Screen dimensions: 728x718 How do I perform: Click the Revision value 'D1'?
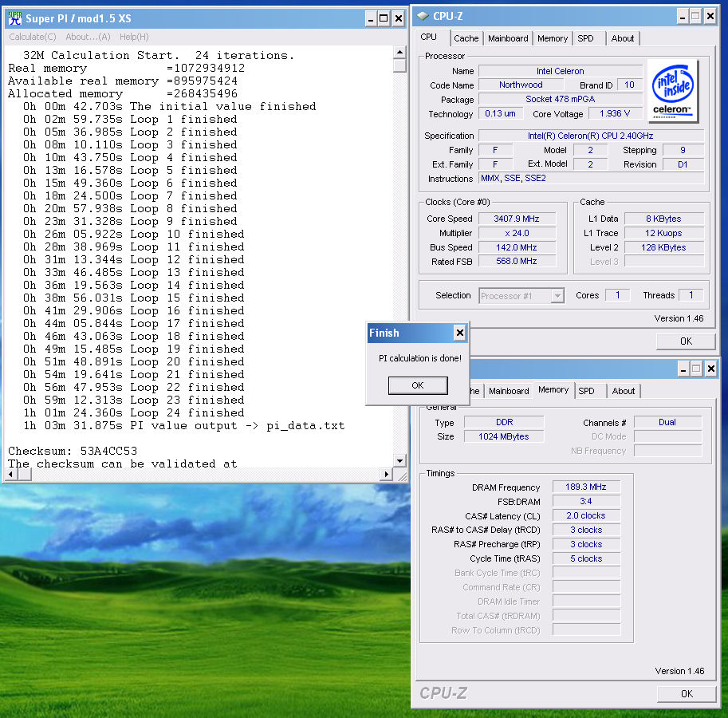coord(683,164)
